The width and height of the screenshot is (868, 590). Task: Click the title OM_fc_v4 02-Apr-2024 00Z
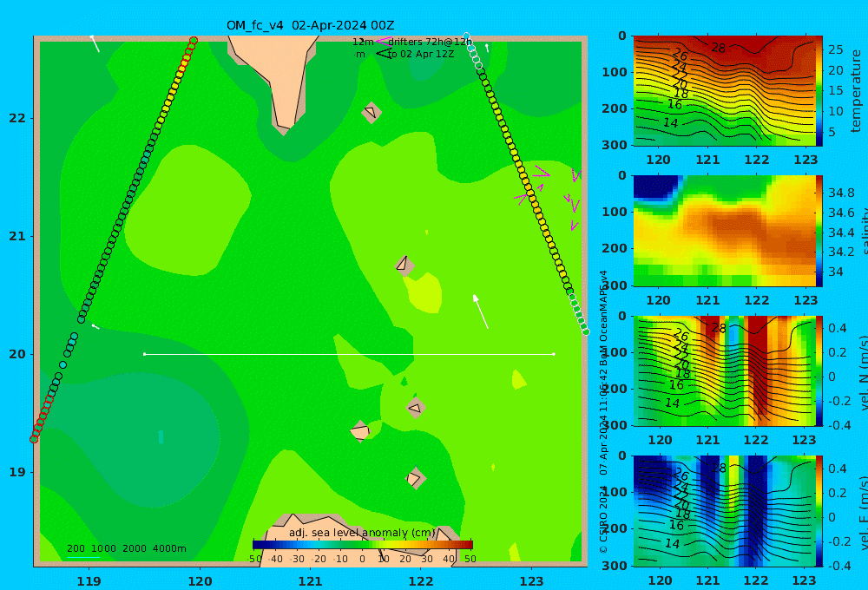pyautogui.click(x=310, y=25)
